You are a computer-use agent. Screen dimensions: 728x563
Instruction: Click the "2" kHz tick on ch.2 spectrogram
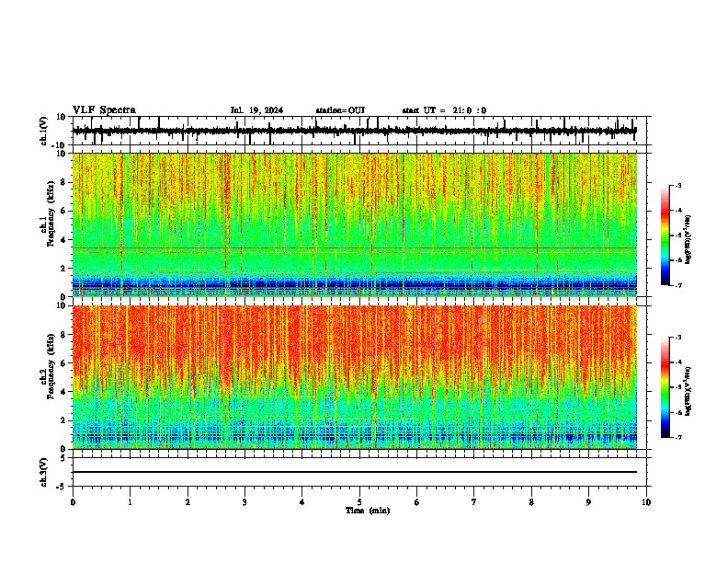pos(63,420)
